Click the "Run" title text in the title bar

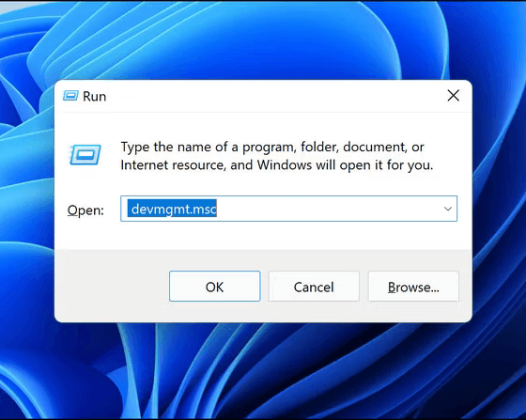pos(94,96)
